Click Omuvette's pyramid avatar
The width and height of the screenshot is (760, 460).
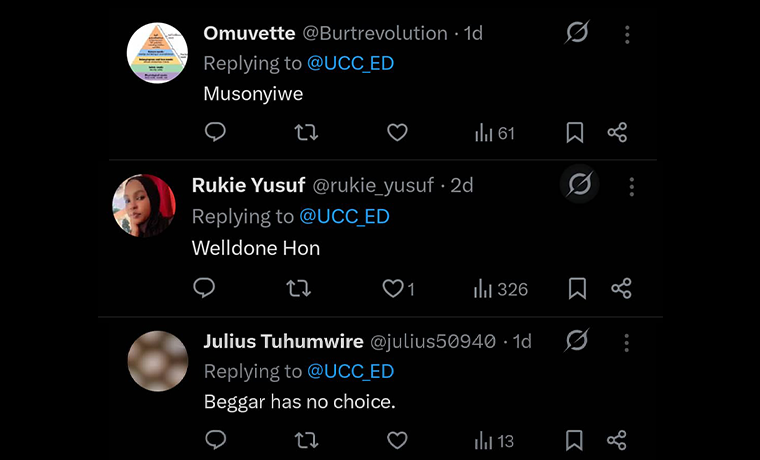pyautogui.click(x=158, y=52)
